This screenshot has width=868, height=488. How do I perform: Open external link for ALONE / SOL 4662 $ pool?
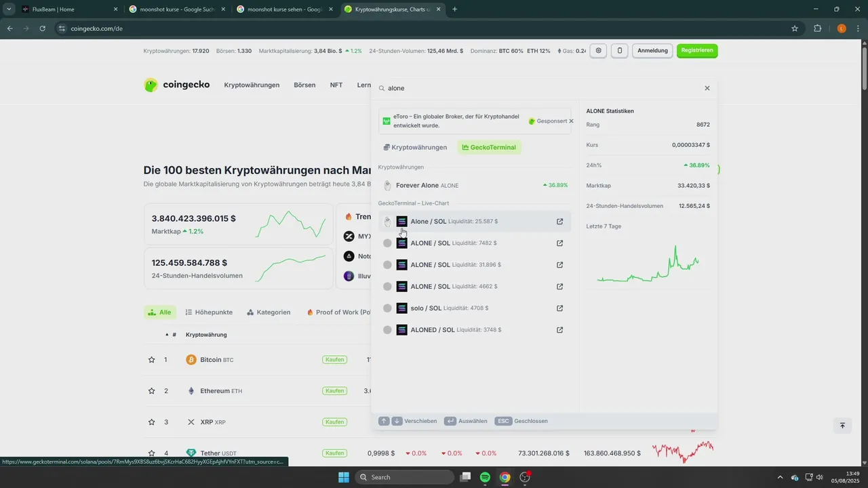pyautogui.click(x=560, y=287)
